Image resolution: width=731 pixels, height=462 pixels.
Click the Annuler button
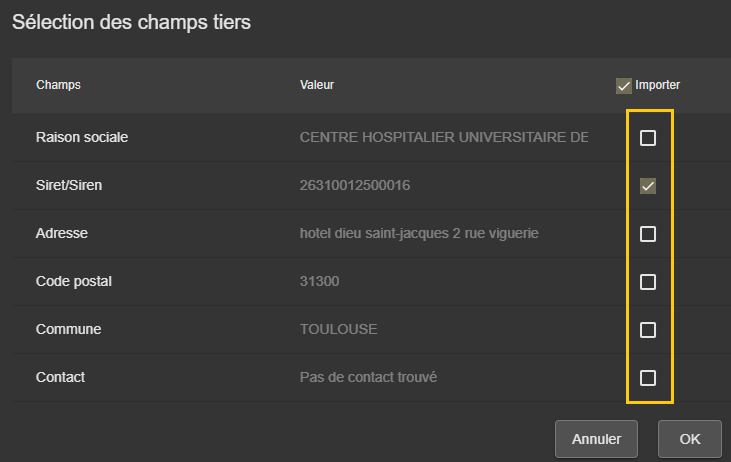pyautogui.click(x=596, y=439)
